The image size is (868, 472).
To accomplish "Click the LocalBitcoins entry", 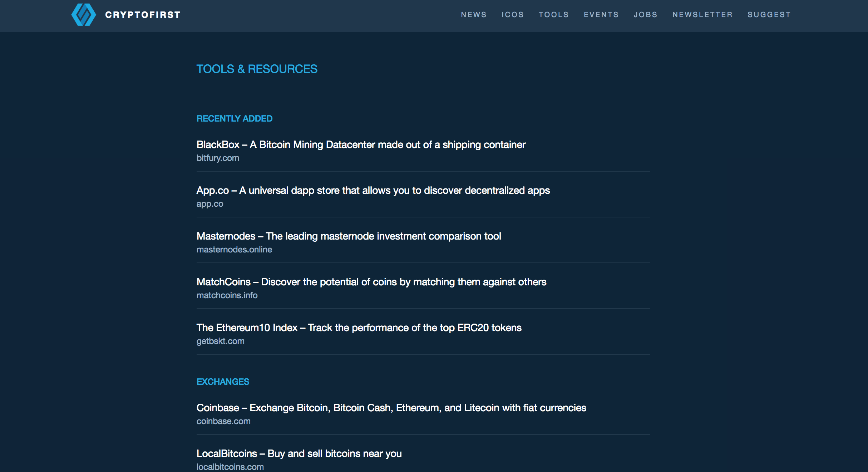I will [x=299, y=453].
